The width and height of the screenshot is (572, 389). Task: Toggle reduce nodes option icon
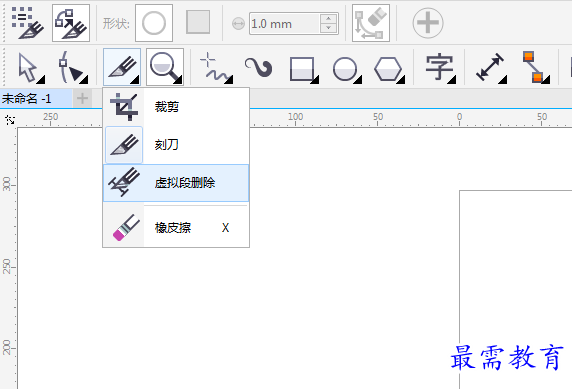pos(371,23)
